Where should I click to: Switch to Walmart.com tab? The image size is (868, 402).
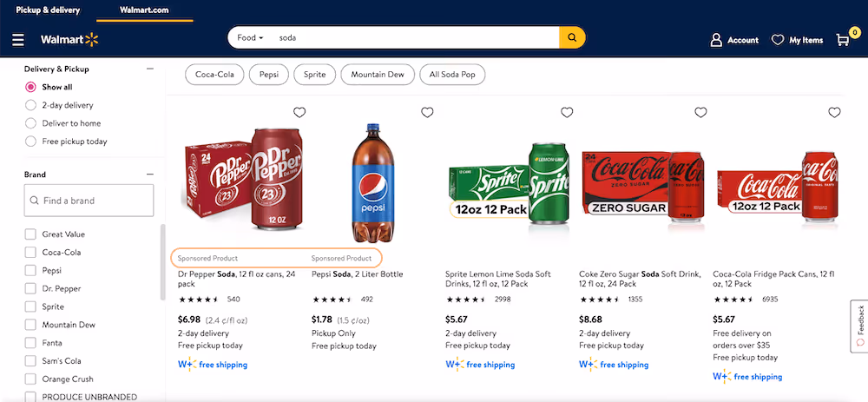[x=144, y=10]
